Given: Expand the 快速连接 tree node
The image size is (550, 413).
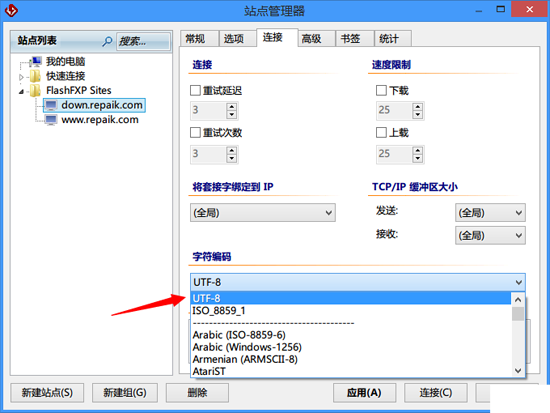Looking at the screenshot, I should pyautogui.click(x=21, y=77).
